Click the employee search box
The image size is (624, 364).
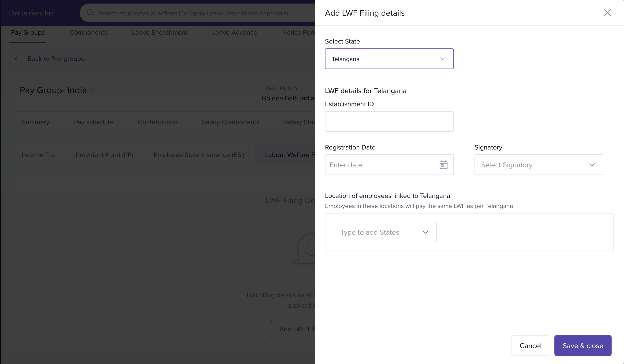pos(193,13)
